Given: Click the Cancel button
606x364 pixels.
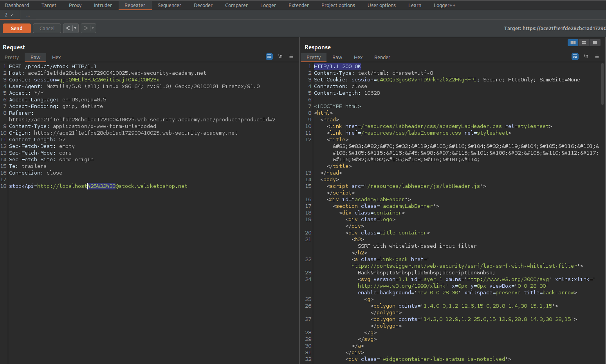Looking at the screenshot, I should [47, 28].
